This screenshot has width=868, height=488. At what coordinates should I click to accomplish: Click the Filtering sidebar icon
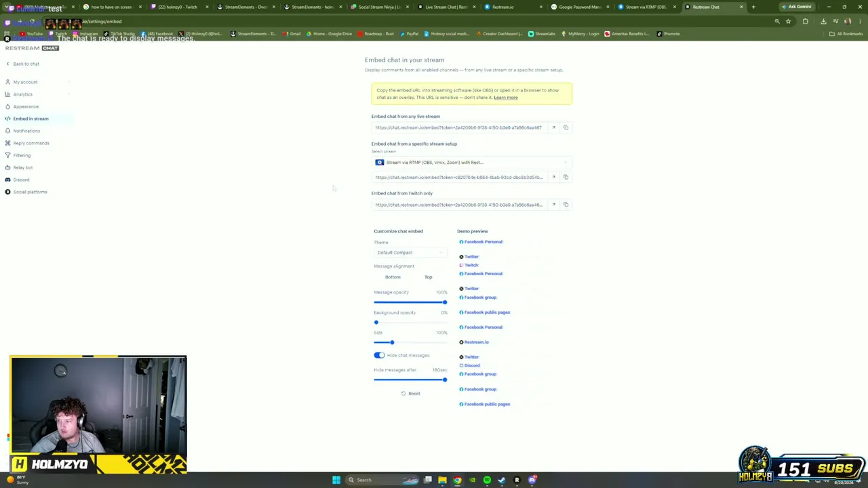coord(7,155)
